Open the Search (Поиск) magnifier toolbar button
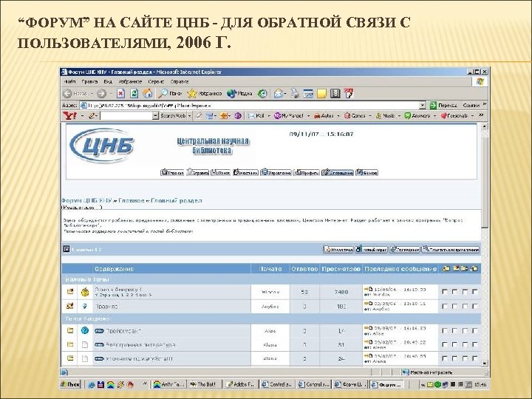Viewport: 532px width, 399px height. point(171,94)
